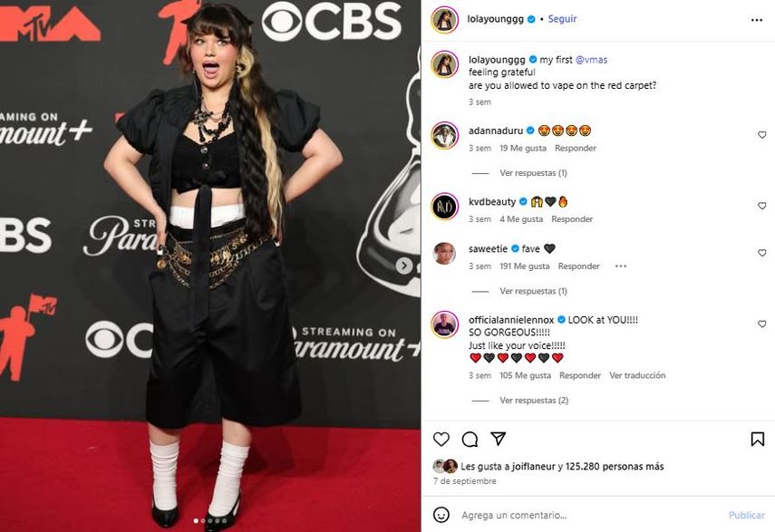The width and height of the screenshot is (775, 532).
Task: Like officialannielennox's comment
Action: tap(761, 324)
